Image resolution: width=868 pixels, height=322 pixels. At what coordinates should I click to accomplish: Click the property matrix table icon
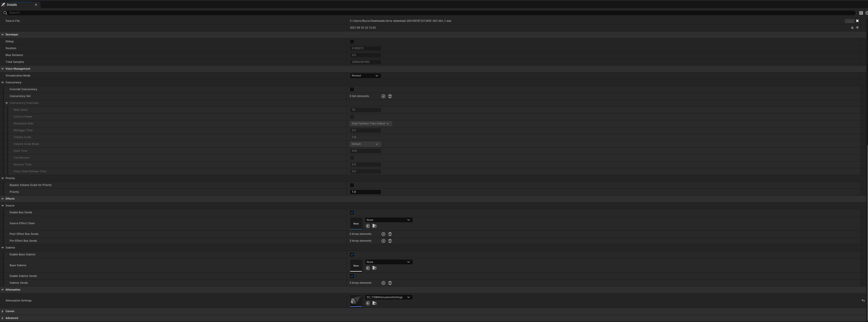click(861, 13)
